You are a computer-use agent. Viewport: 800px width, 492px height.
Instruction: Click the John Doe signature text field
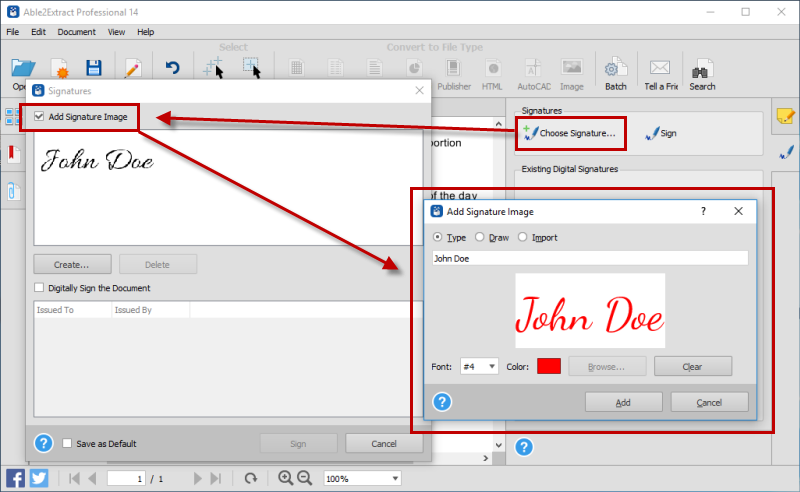(590, 258)
